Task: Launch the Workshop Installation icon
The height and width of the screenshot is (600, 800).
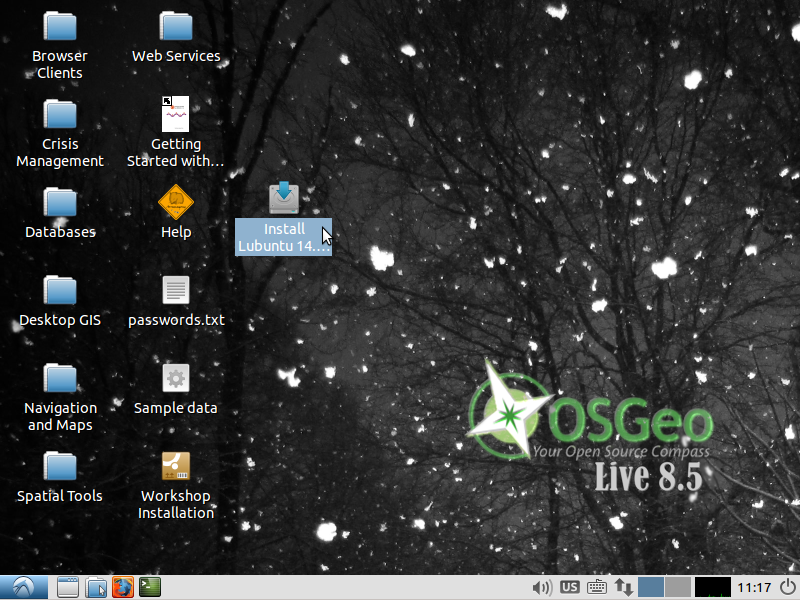Action: 176,466
